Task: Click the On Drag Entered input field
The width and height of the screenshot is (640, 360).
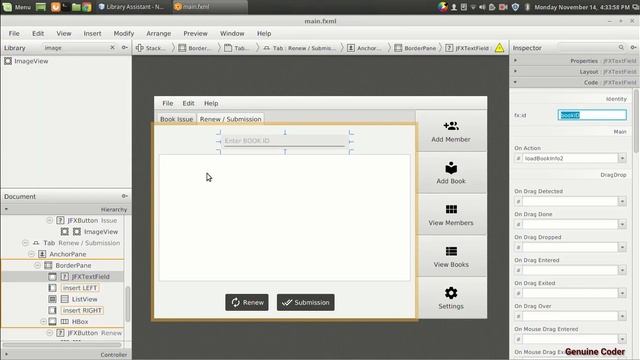Action: tap(570, 270)
